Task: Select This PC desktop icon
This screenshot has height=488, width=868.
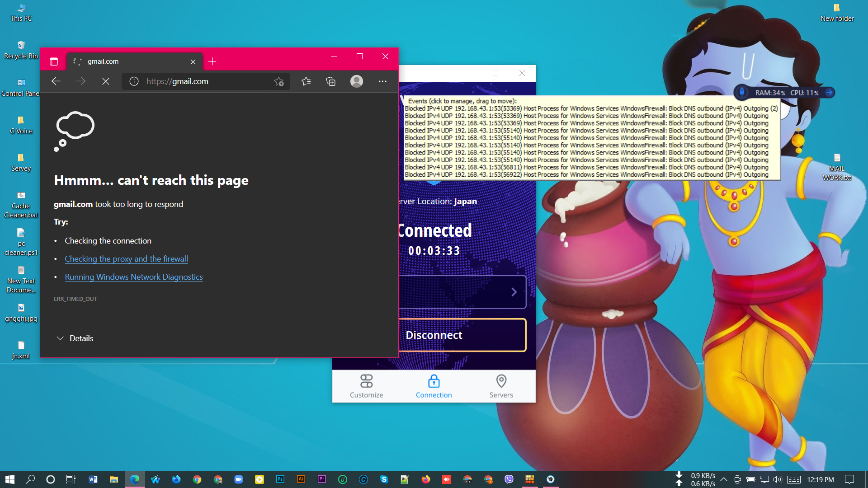Action: tap(21, 13)
